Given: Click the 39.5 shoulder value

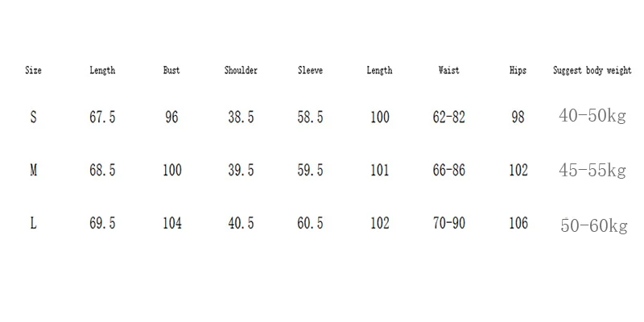Looking at the screenshot, I should tap(241, 171).
